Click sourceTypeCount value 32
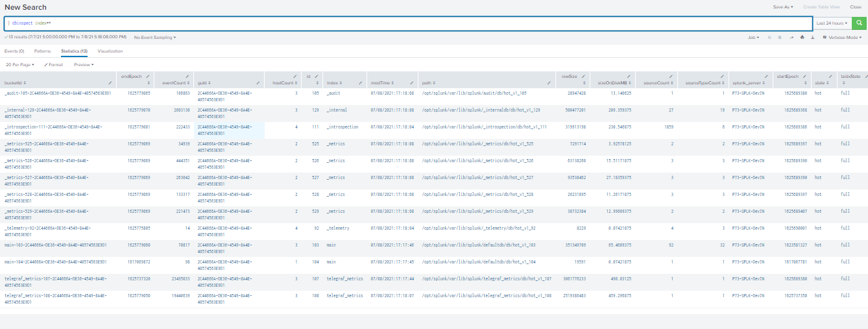This screenshot has height=329, width=868. tap(723, 245)
